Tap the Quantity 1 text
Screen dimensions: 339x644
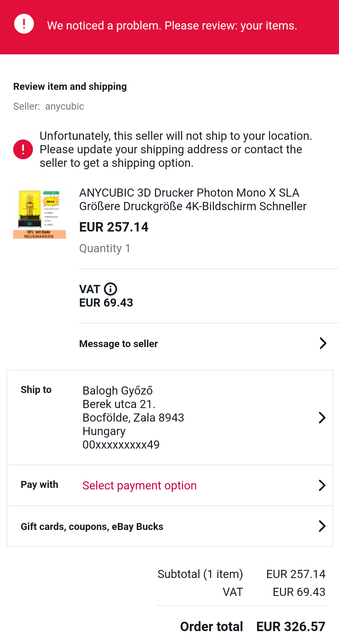[x=105, y=248]
